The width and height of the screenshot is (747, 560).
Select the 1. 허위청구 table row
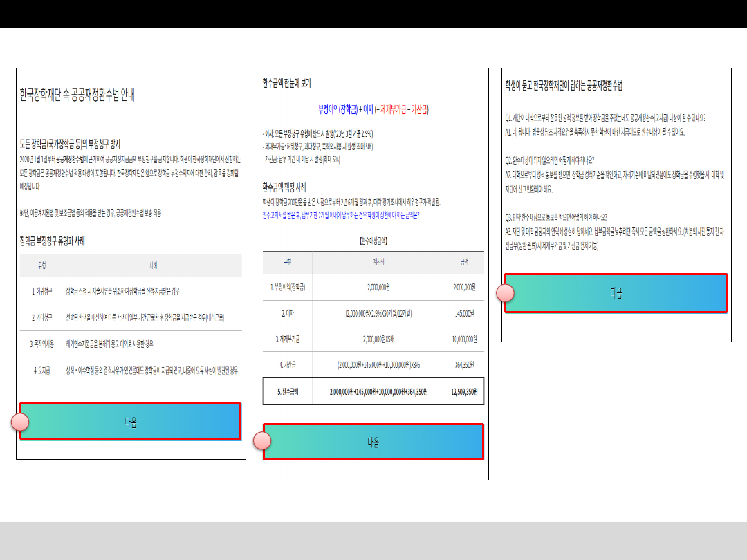click(x=131, y=291)
